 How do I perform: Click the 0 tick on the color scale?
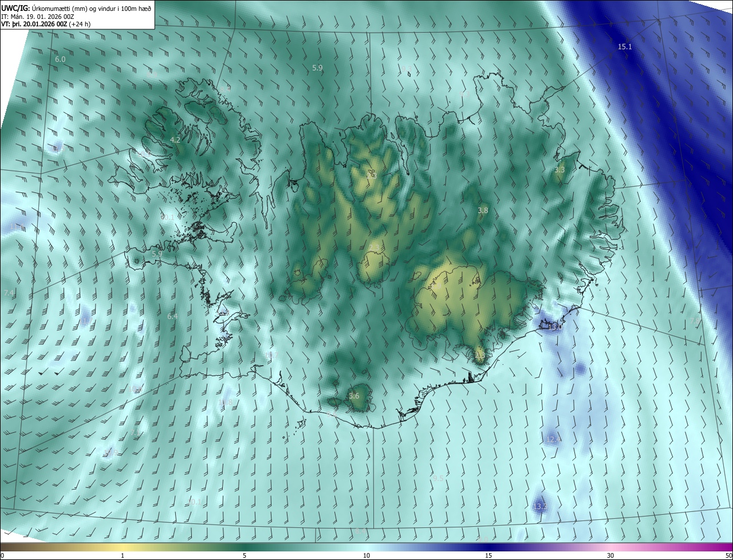pyautogui.click(x=2, y=555)
